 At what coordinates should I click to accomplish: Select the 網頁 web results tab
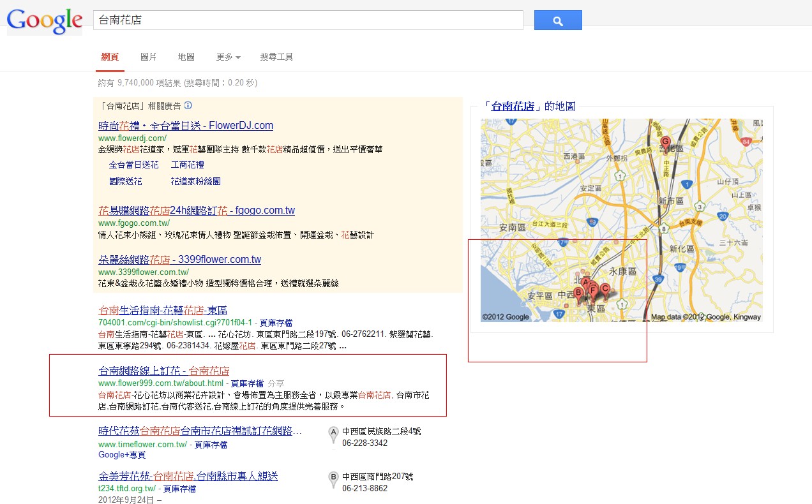pos(110,57)
